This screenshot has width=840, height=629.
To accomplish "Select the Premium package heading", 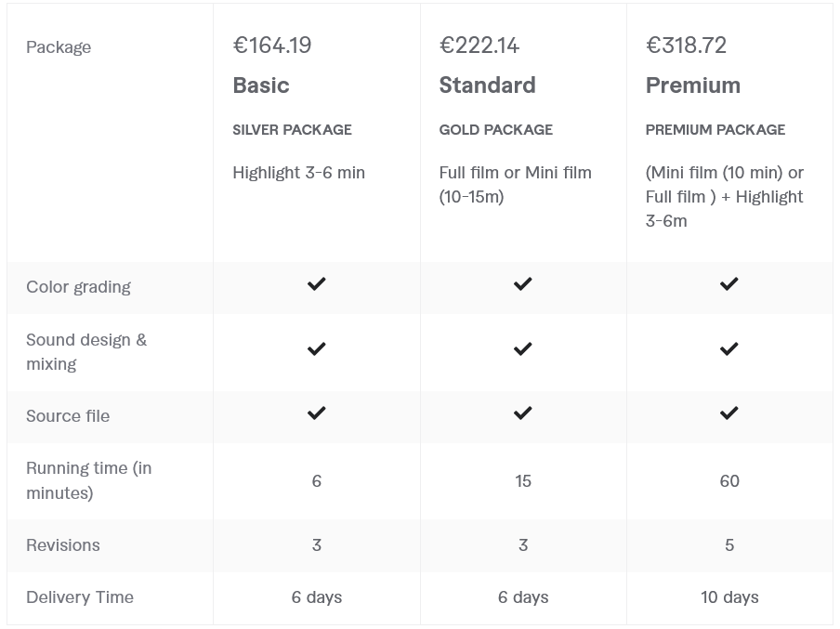I will pos(693,85).
